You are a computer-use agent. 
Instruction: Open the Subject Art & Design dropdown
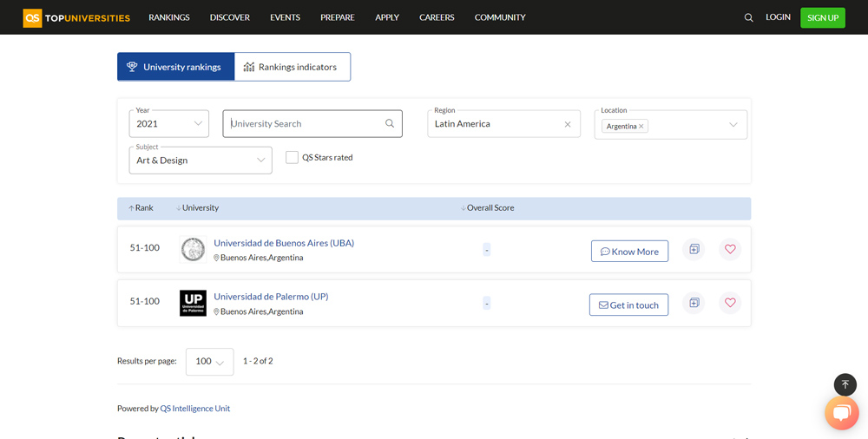pos(201,160)
